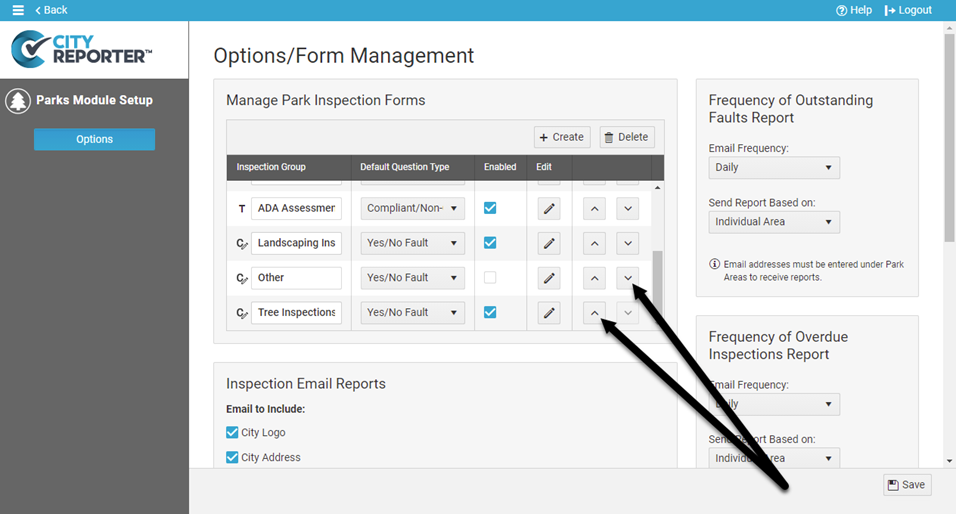956x514 pixels.
Task: Delete the selected inspection form
Action: [626, 137]
